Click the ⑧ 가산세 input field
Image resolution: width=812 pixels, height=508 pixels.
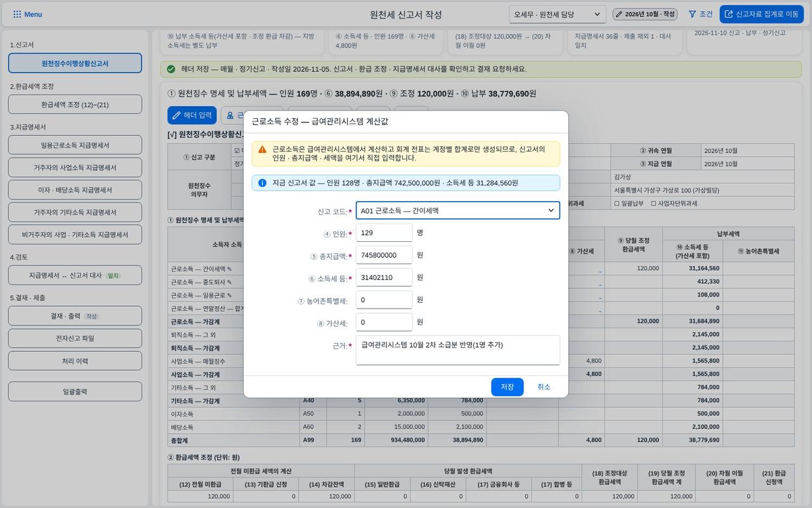[x=384, y=322]
